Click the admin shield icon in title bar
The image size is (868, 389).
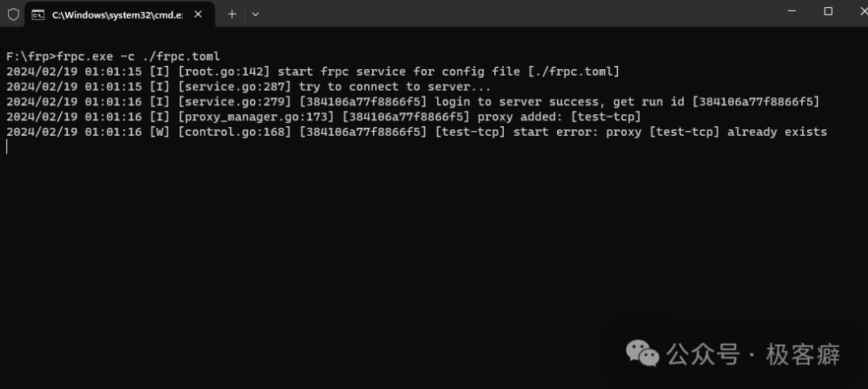click(x=13, y=14)
